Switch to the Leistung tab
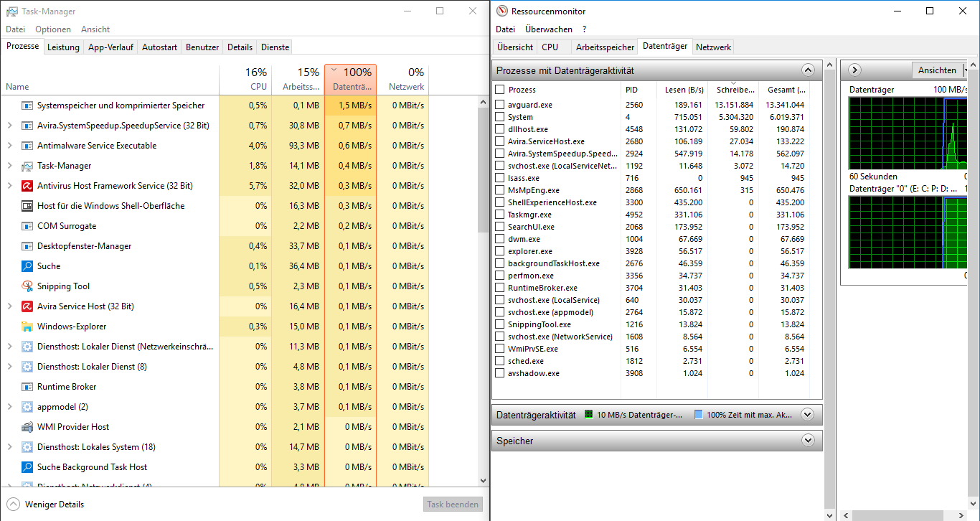The height and width of the screenshot is (521, 980). coord(63,47)
